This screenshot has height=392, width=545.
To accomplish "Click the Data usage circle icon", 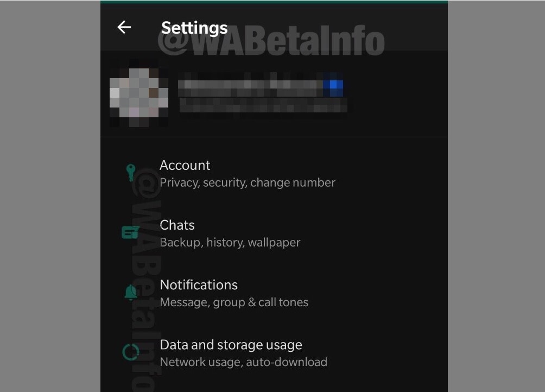I will [131, 352].
